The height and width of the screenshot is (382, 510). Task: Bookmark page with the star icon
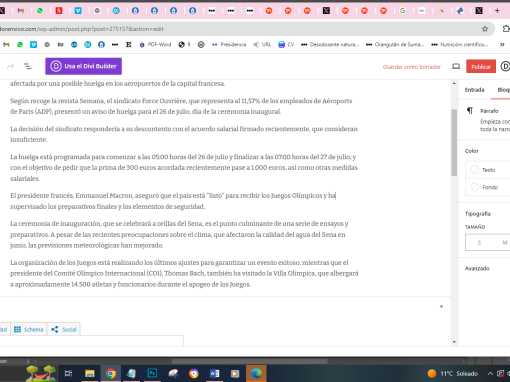tap(485, 29)
